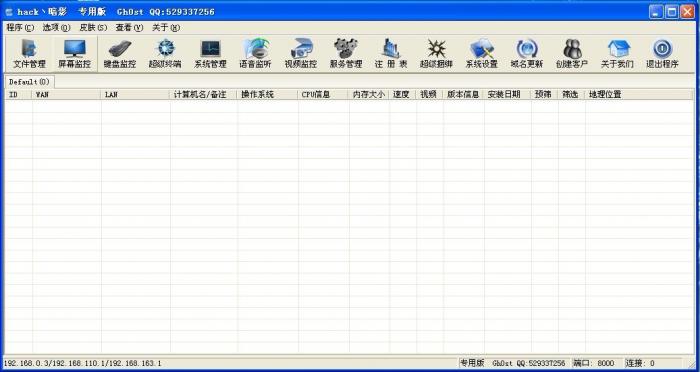Image resolution: width=700 pixels, height=372 pixels.
Task: Open the 注册表 registry tool
Action: pos(391,54)
